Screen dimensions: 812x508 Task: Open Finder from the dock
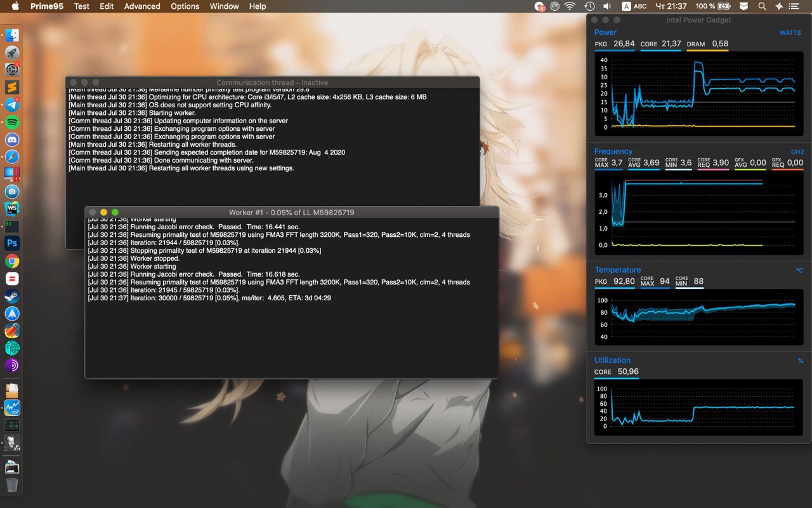coord(12,35)
